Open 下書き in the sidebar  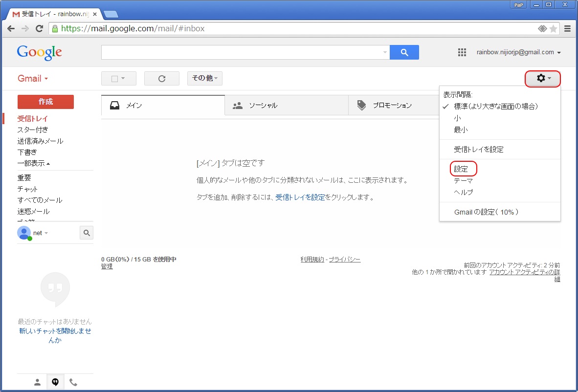27,152
